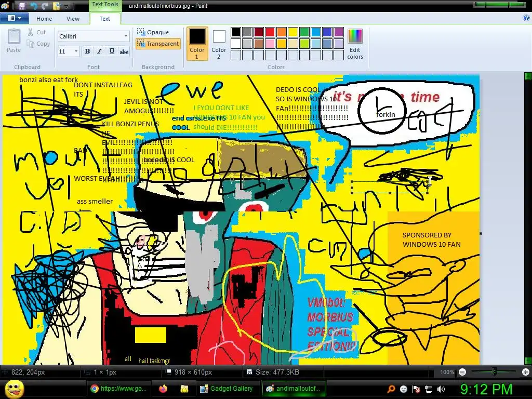Toggle Italic formatting

tap(99, 51)
